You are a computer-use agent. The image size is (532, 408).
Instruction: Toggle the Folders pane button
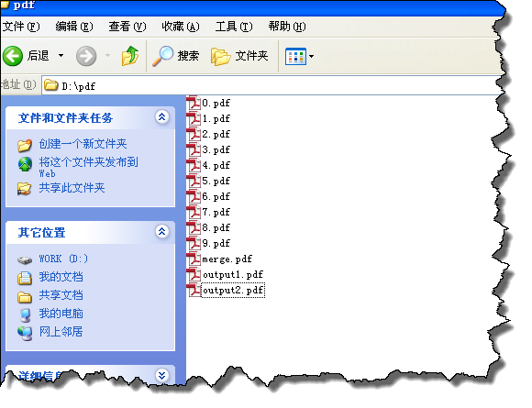[239, 56]
